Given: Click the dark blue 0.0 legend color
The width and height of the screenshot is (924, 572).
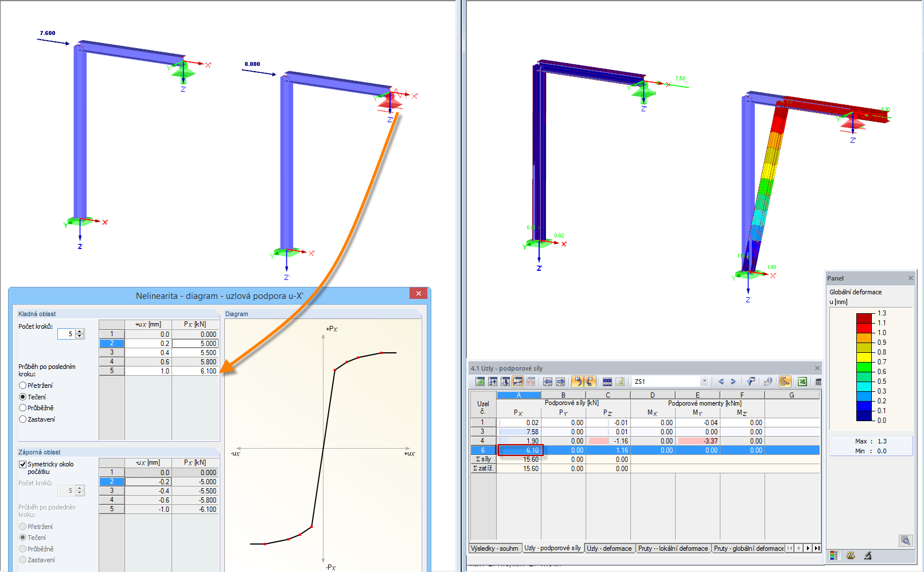Looking at the screenshot, I should [864, 416].
